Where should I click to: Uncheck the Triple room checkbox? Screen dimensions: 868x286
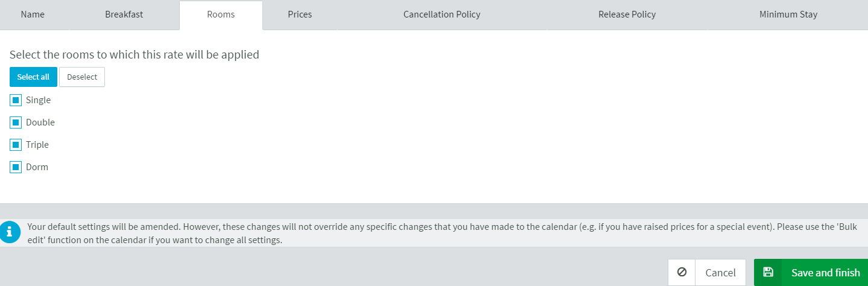click(16, 145)
